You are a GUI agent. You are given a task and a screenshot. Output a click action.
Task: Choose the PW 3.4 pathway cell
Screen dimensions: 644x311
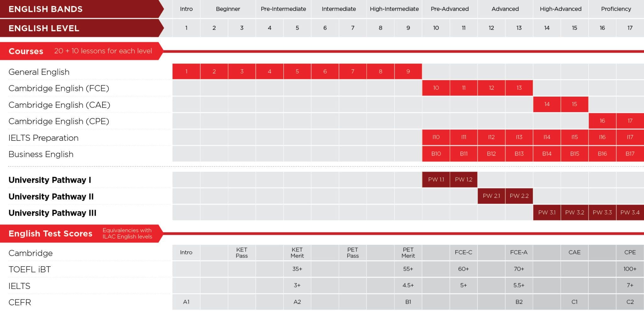pos(630,212)
